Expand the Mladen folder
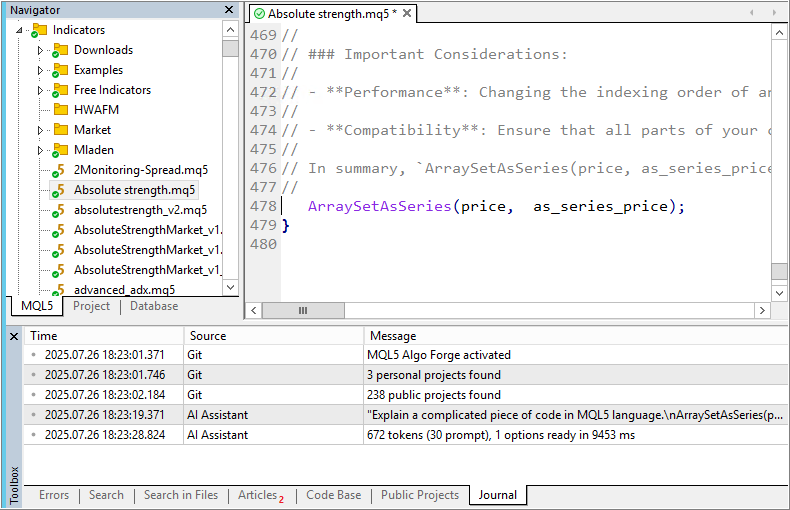 point(40,150)
